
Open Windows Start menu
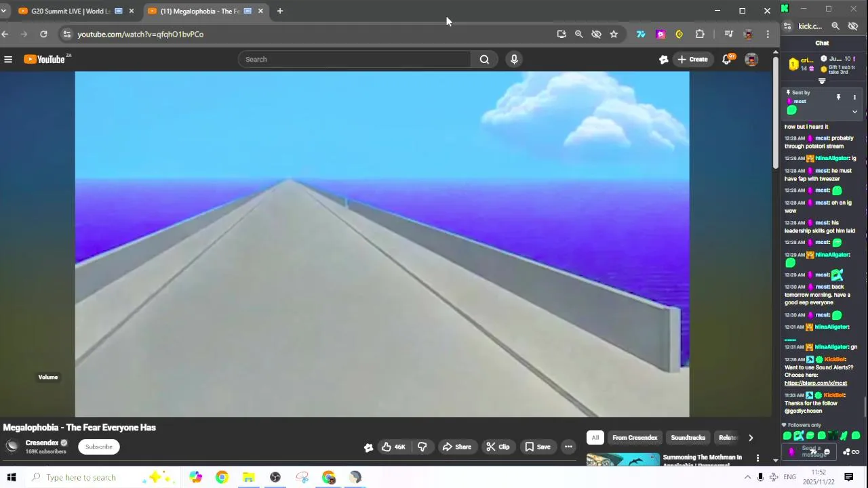[x=12, y=477]
